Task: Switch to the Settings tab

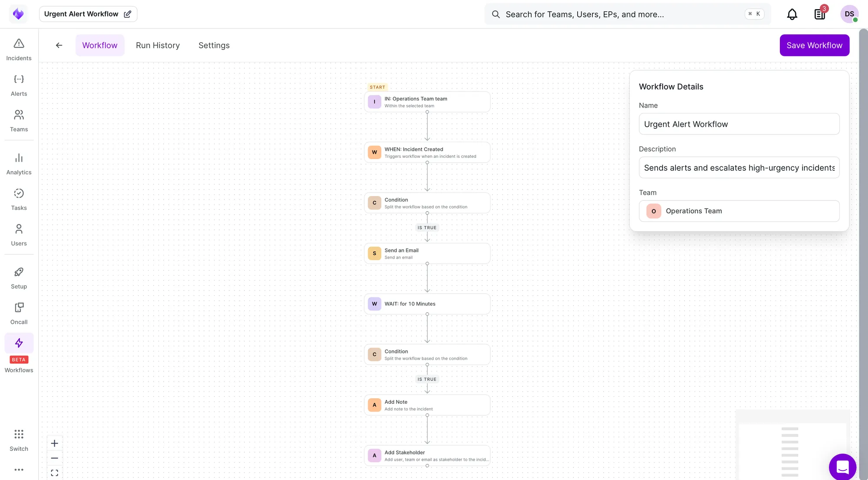Action: point(214,45)
